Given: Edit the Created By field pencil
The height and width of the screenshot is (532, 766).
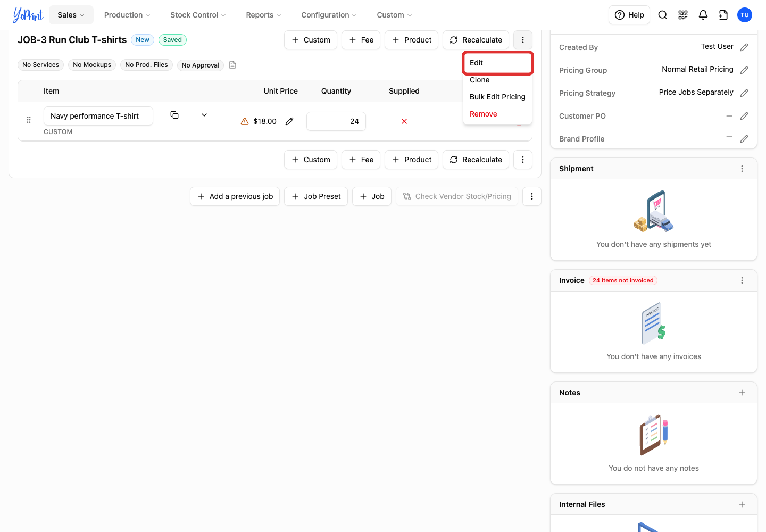Looking at the screenshot, I should click(744, 47).
